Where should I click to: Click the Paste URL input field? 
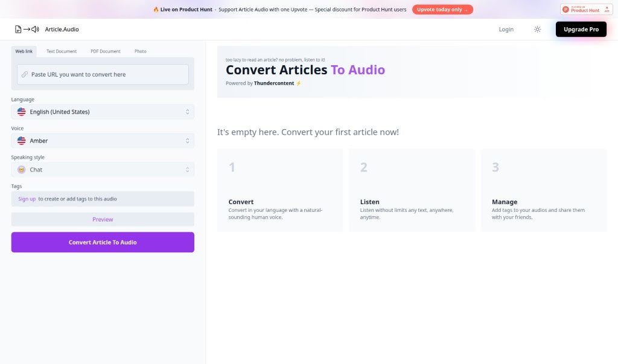103,74
